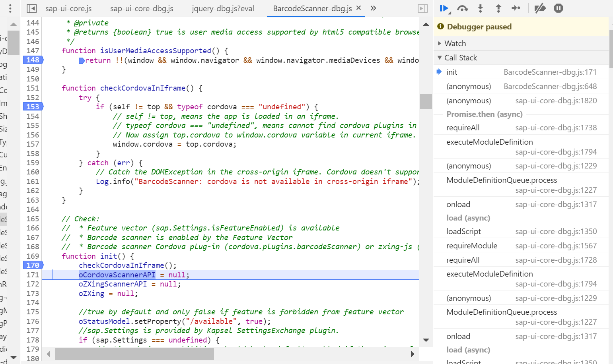Viewport: 613px width, 364px height.
Task: Select the requireAll frame at line 1728
Action: pos(521,260)
